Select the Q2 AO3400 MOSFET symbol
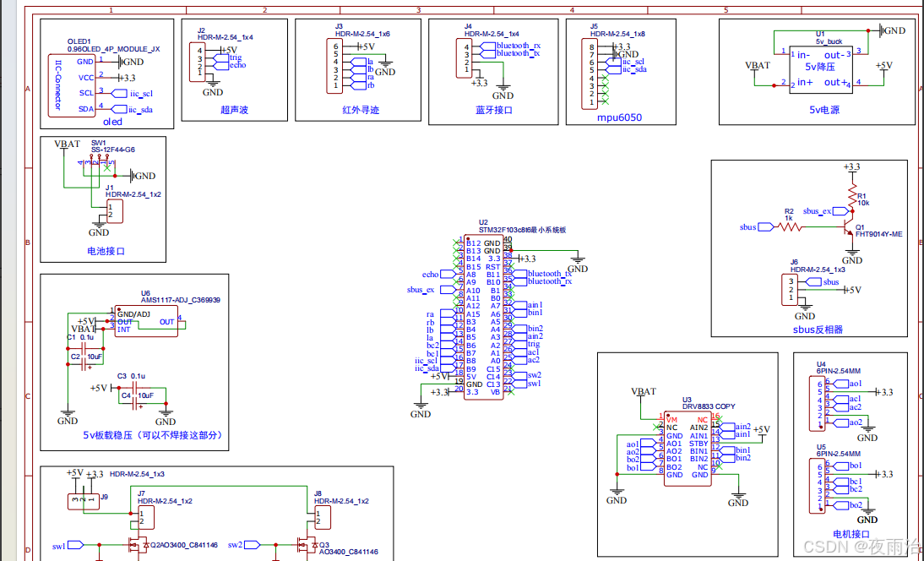This screenshot has width=924, height=561. [x=139, y=545]
